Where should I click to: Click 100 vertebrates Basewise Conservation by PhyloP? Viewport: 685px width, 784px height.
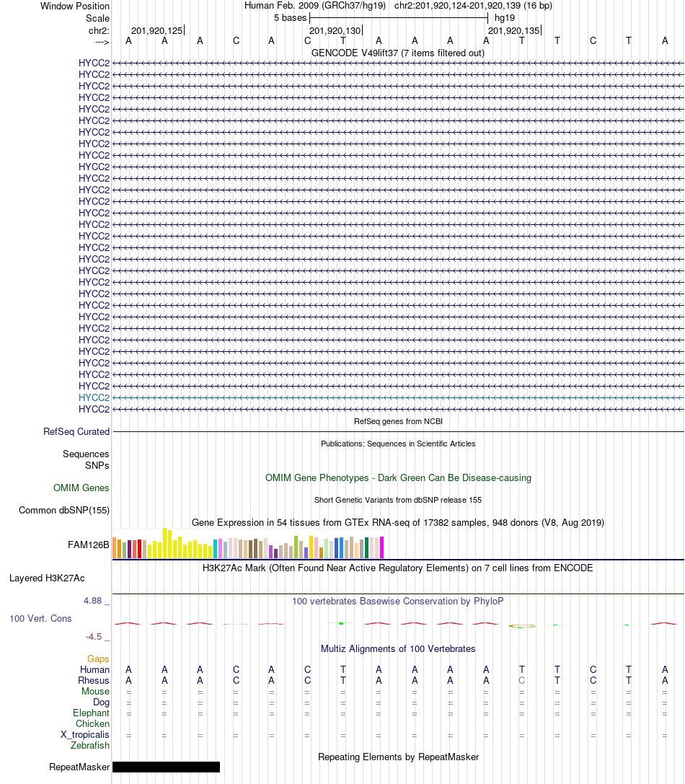398,601
